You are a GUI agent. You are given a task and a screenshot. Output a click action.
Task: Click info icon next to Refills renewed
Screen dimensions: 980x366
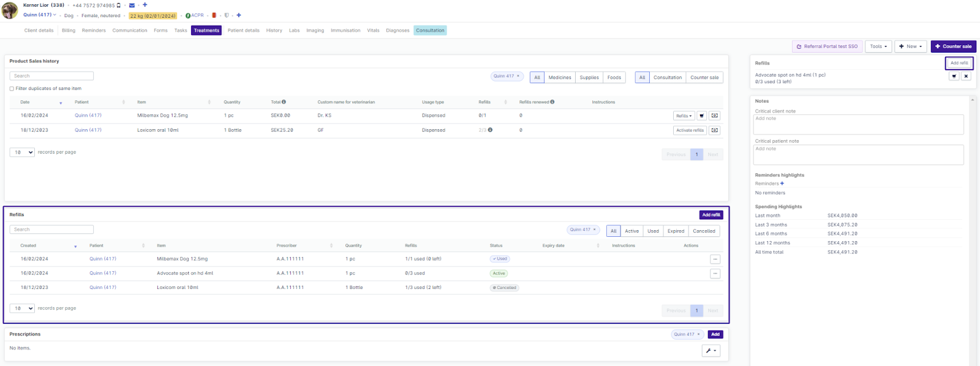552,102
